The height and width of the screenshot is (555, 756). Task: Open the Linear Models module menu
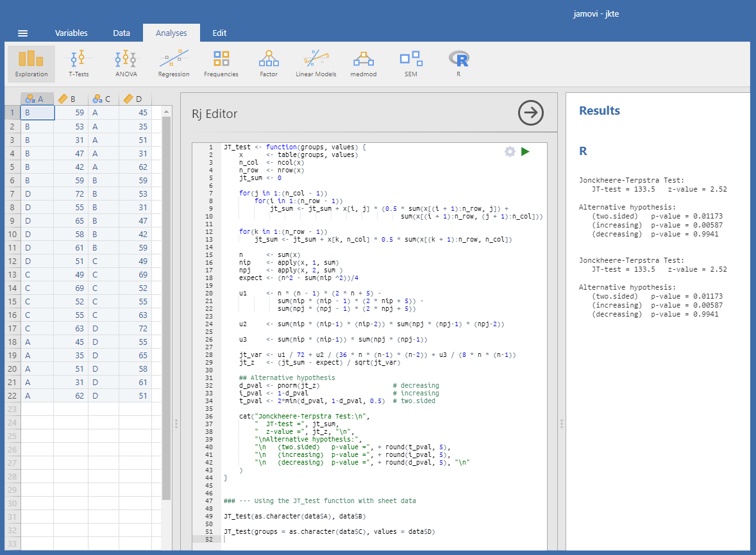[x=316, y=64]
